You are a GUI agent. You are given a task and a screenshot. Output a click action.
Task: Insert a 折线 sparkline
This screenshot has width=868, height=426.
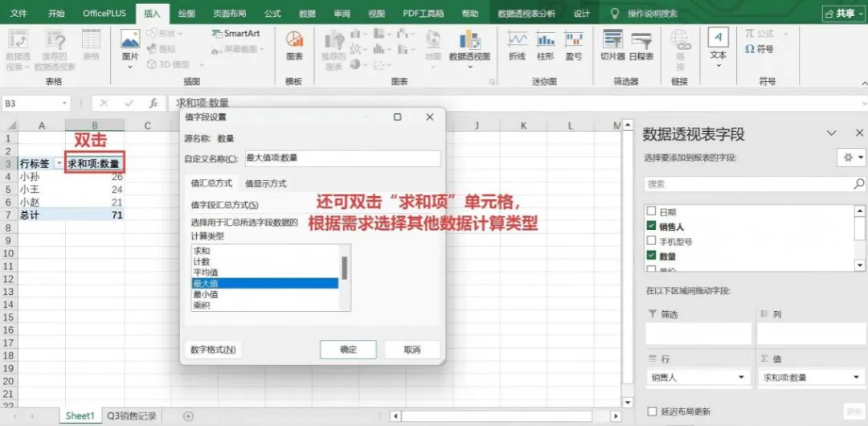(x=517, y=46)
